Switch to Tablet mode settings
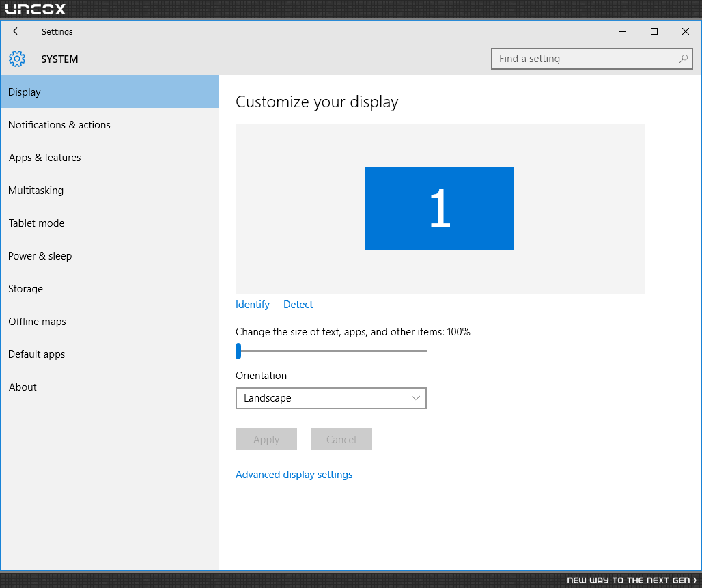Screen dimensions: 702x588 tap(110, 223)
